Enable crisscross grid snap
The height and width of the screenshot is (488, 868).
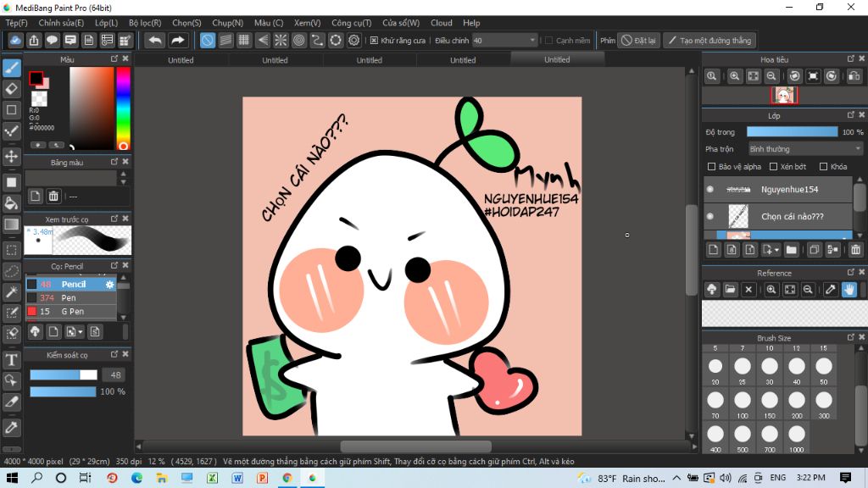243,41
